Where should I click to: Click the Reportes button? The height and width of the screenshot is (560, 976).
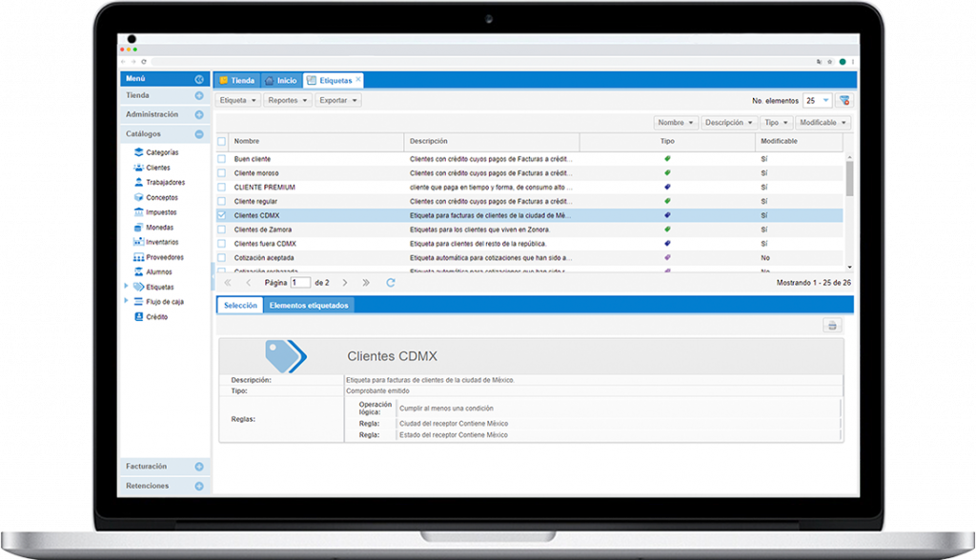[287, 100]
